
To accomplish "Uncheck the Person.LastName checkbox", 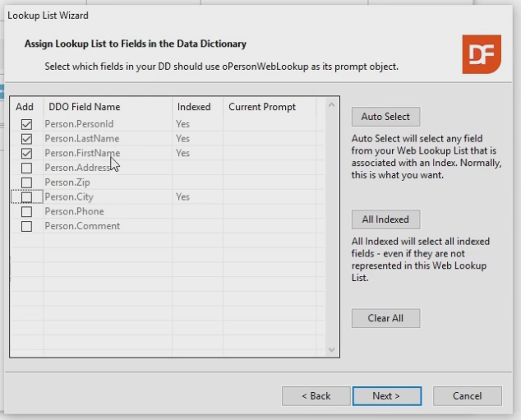I will [x=26, y=139].
